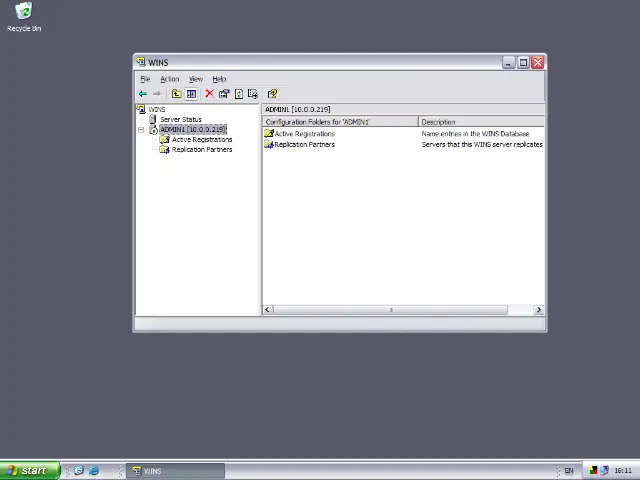Select Active Registrations label in the right pane
Viewport: 640px width, 480px height.
click(304, 133)
